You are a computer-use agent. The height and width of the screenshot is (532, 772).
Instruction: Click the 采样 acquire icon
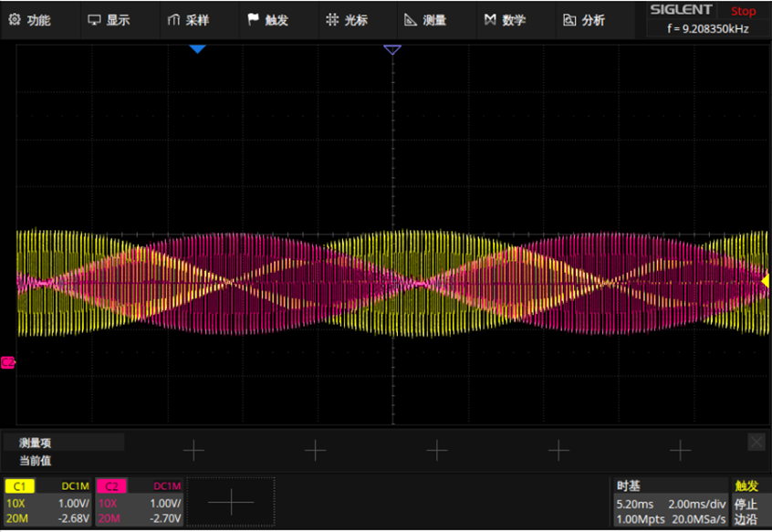coord(173,20)
